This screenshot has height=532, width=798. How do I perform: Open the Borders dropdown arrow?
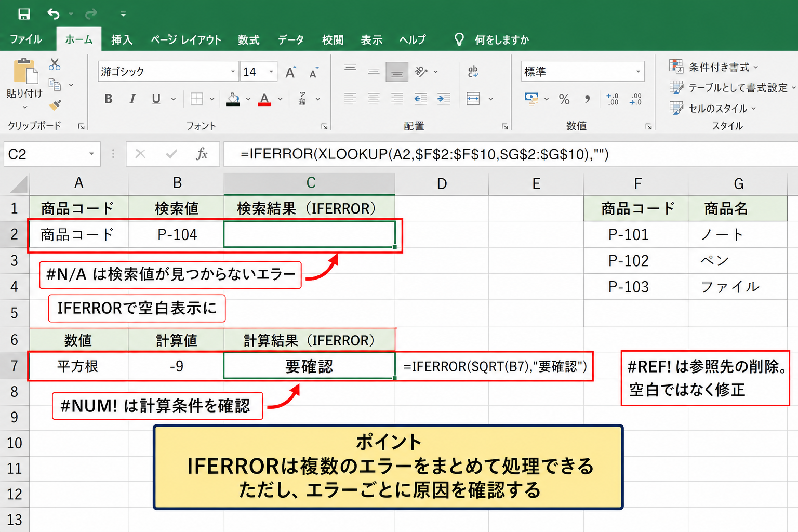(212, 99)
